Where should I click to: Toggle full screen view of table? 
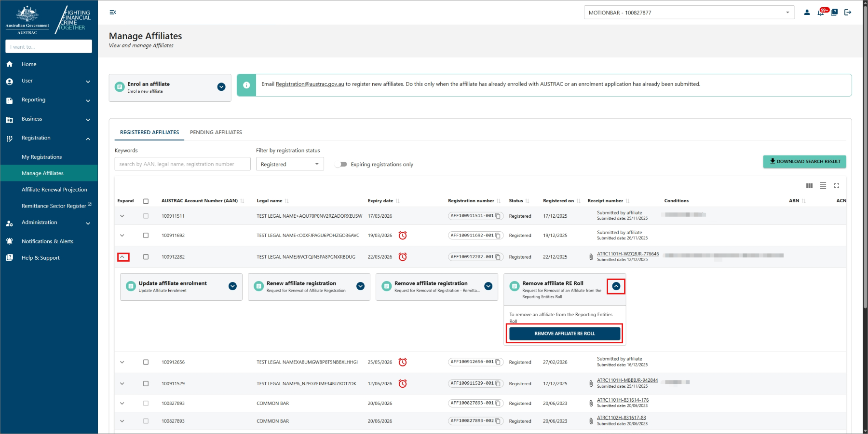[837, 186]
